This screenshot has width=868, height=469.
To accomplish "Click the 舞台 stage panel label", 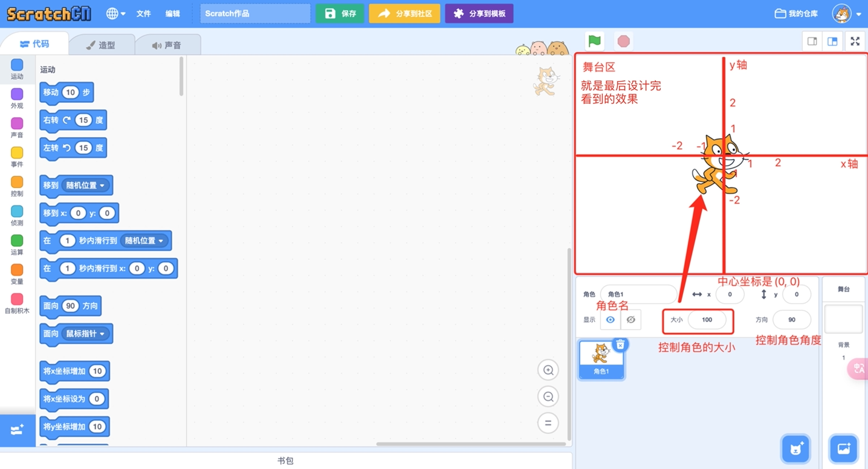I will tap(843, 289).
